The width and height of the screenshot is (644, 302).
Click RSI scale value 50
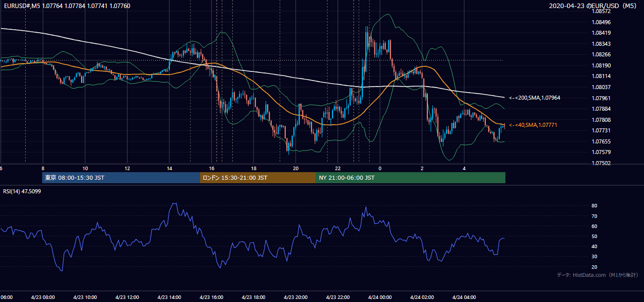[x=595, y=236]
